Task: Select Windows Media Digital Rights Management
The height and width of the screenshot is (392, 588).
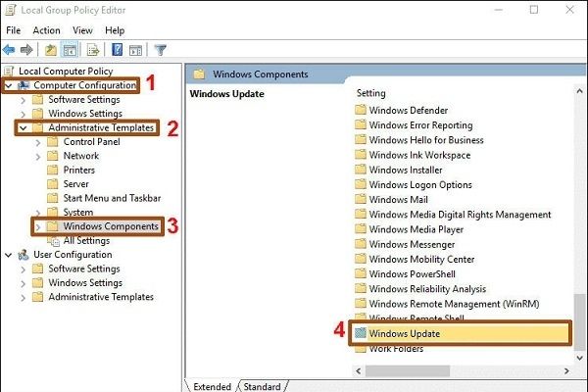Action: (x=461, y=215)
